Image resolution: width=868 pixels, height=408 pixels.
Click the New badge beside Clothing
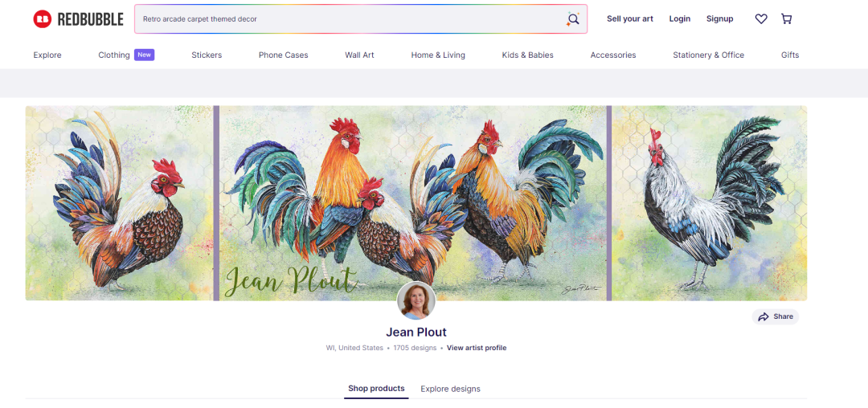tap(144, 55)
